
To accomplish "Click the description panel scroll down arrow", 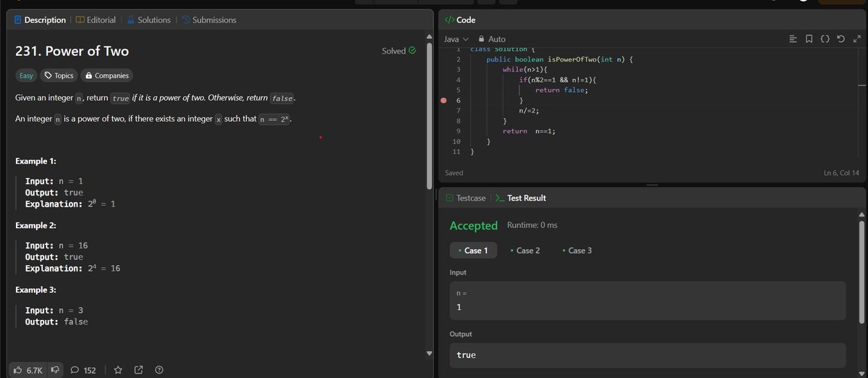I will [x=429, y=353].
